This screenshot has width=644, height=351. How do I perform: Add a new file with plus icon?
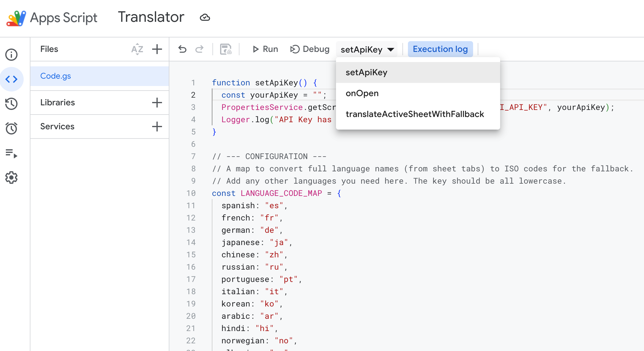point(157,49)
